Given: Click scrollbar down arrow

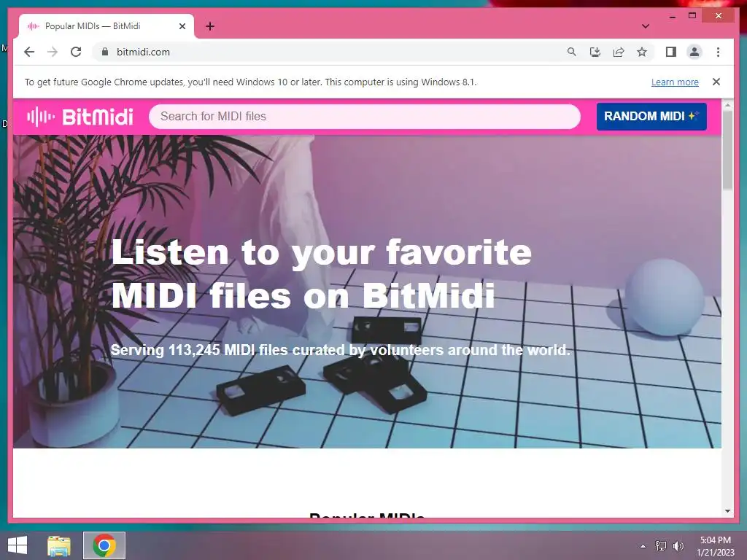Looking at the screenshot, I should click(x=727, y=511).
